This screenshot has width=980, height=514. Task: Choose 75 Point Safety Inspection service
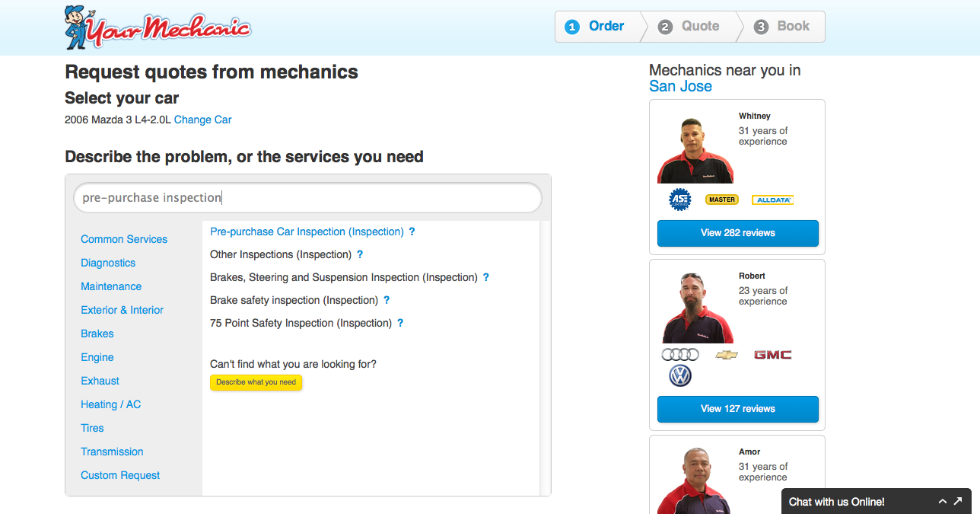coord(301,323)
